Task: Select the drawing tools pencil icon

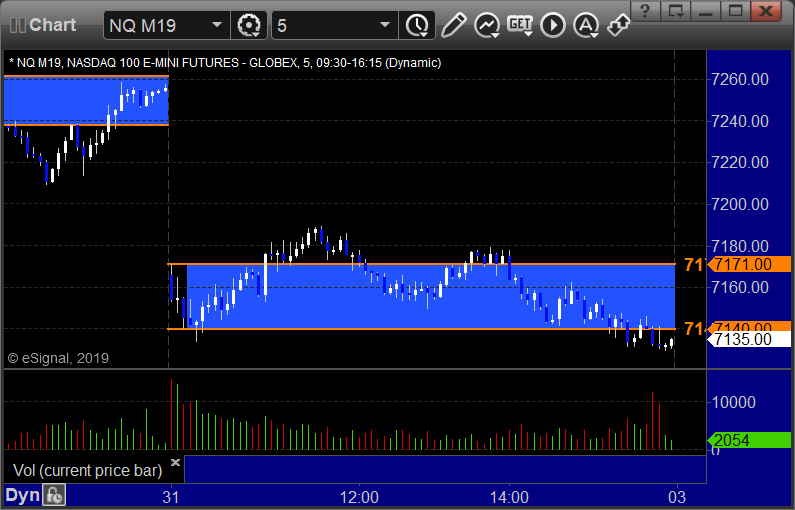Action: [x=453, y=25]
